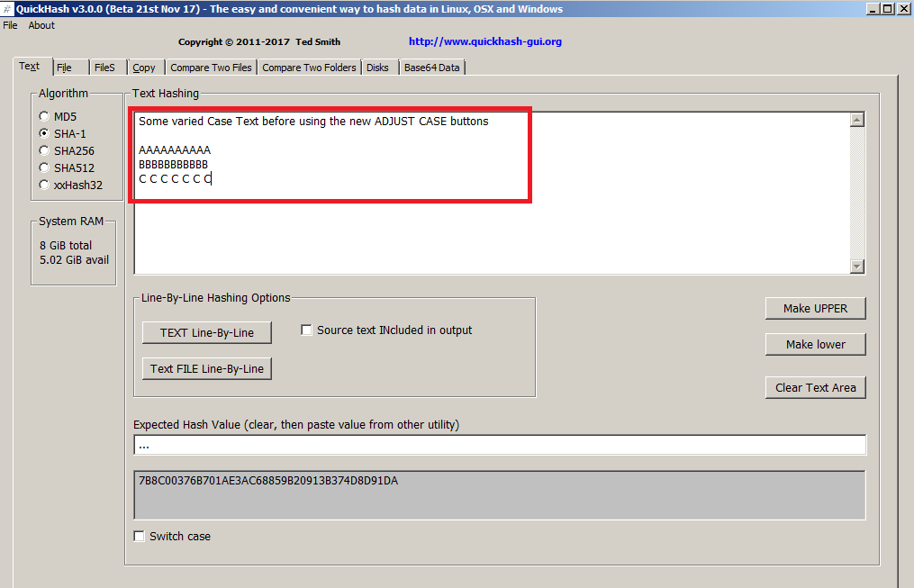The height and width of the screenshot is (588, 914).
Task: Click the QuickHash title bar app icon
Action: tap(7, 9)
